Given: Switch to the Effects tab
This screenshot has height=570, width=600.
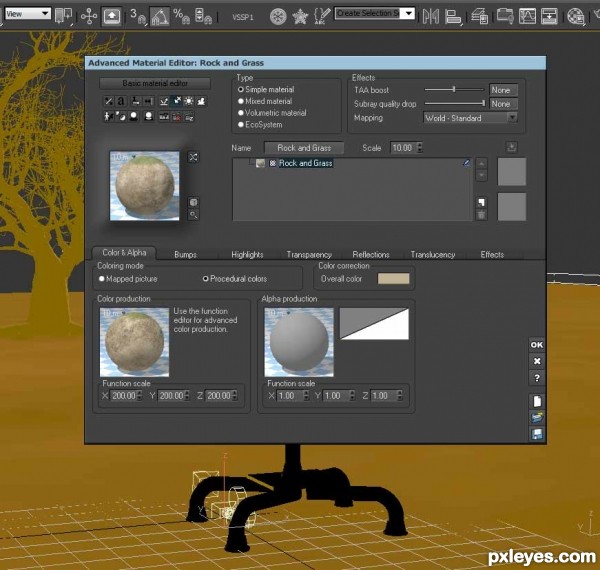Looking at the screenshot, I should [492, 254].
